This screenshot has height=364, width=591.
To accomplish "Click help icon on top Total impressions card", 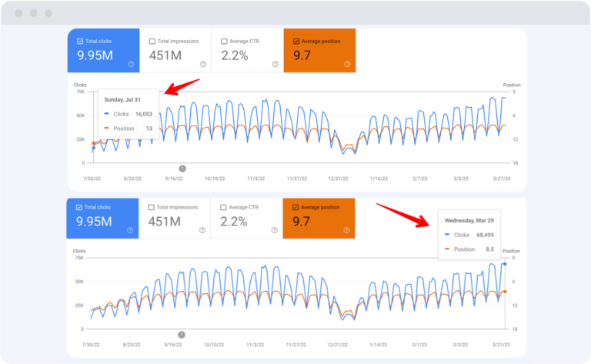I will tap(202, 65).
